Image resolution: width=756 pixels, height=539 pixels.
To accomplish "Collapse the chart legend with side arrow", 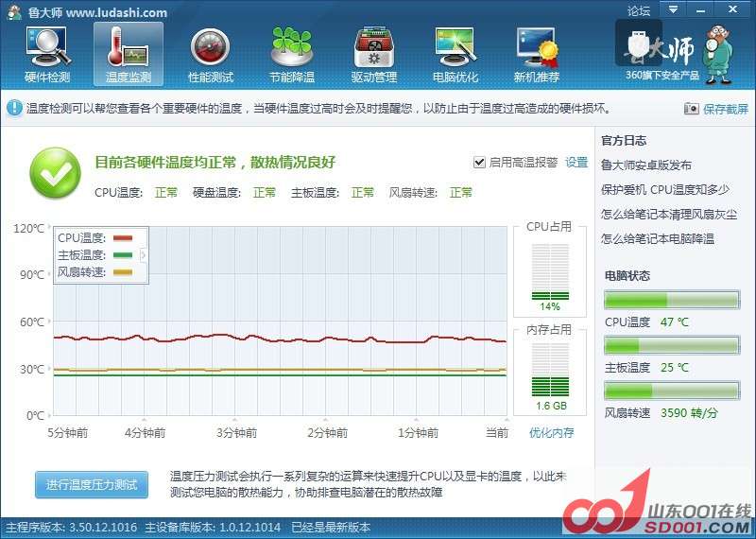I will (x=144, y=254).
